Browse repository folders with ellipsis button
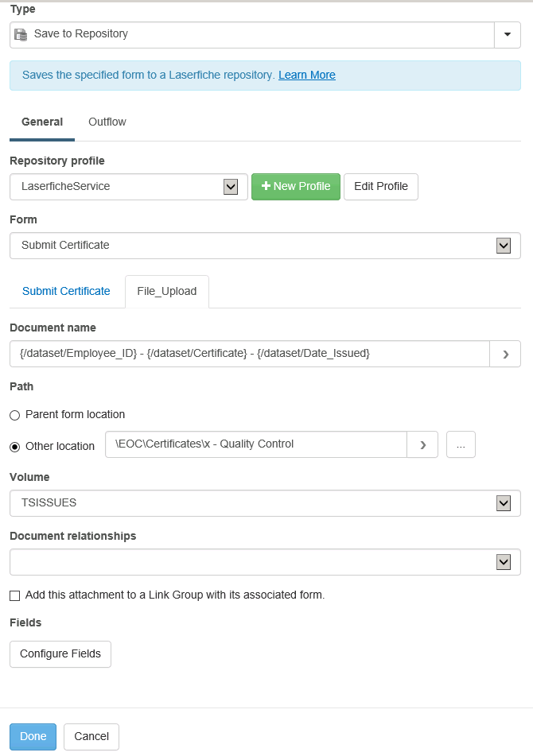533x756 pixels. [x=461, y=444]
